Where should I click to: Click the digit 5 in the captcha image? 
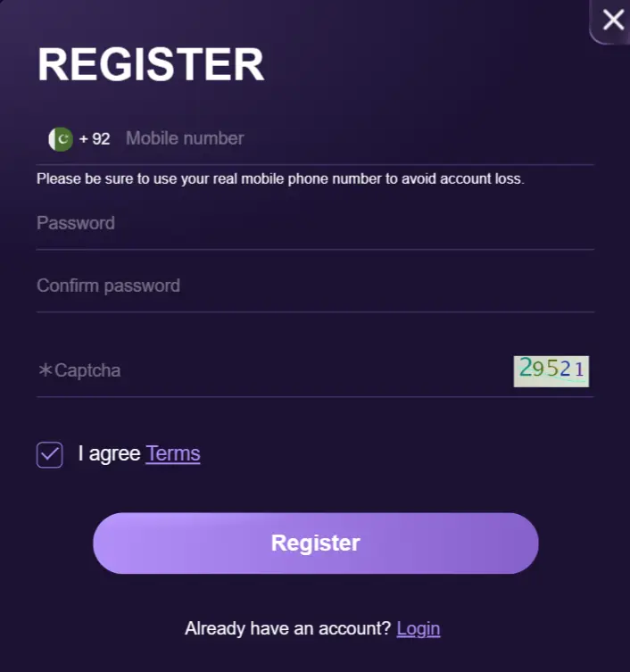click(552, 369)
